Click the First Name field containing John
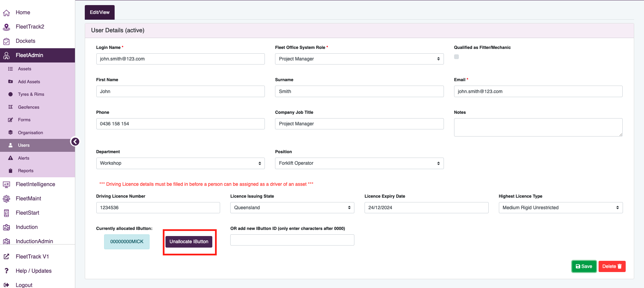Image resolution: width=644 pixels, height=288 pixels. pyautogui.click(x=180, y=91)
